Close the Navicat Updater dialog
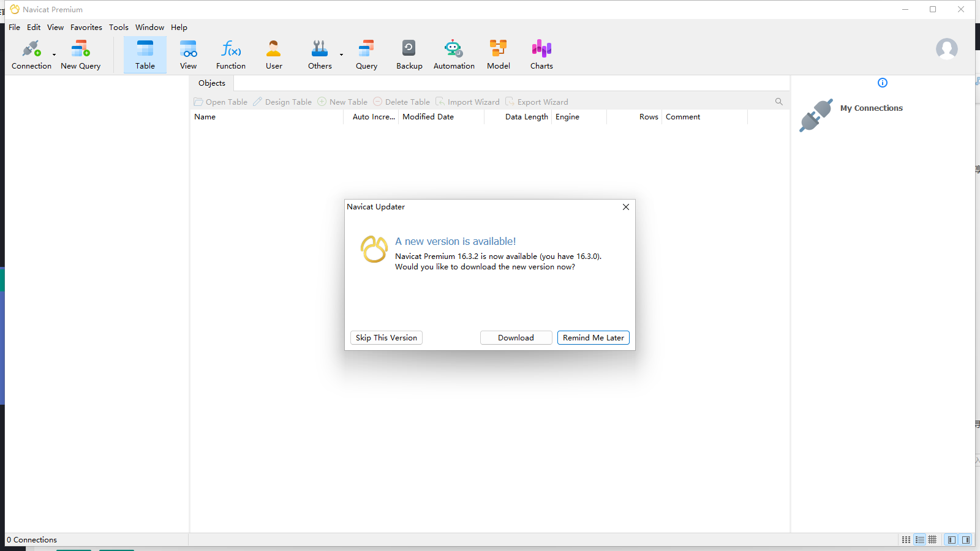The width and height of the screenshot is (980, 551). [x=626, y=207]
